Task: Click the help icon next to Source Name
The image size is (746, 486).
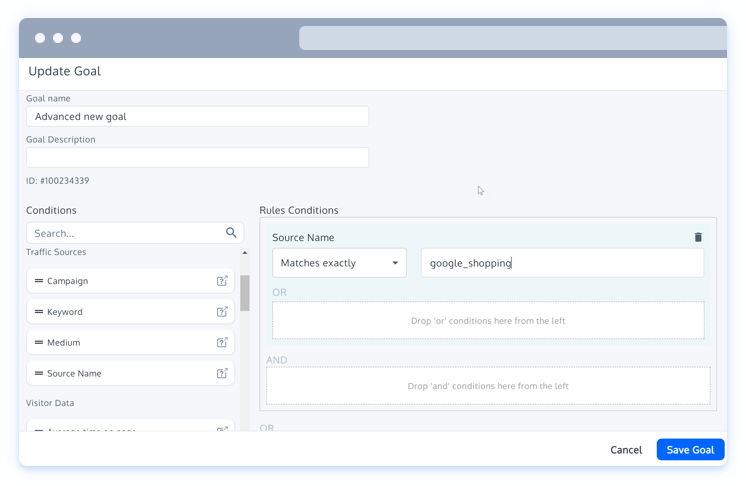Action: (x=222, y=374)
